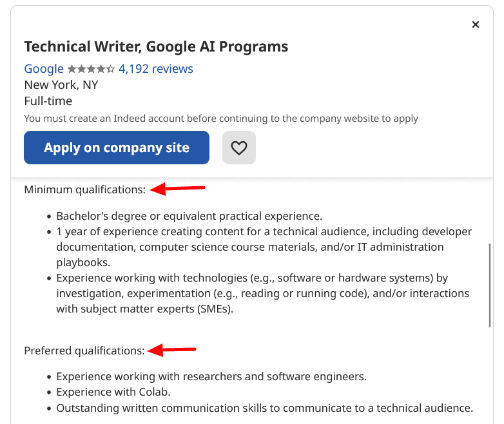The width and height of the screenshot is (504, 424).
Task: Open the Google company link
Action: pyautogui.click(x=44, y=69)
